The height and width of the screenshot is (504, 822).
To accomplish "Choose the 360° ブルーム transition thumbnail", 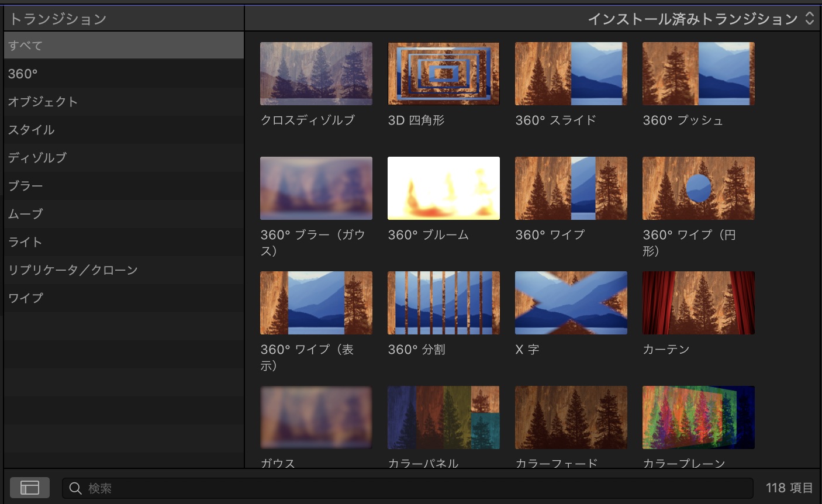I will (443, 188).
